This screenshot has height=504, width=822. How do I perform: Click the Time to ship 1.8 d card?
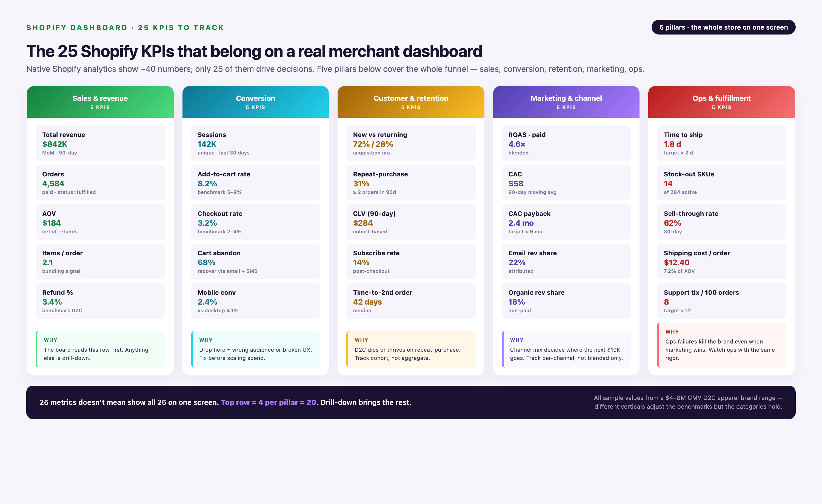point(722,143)
